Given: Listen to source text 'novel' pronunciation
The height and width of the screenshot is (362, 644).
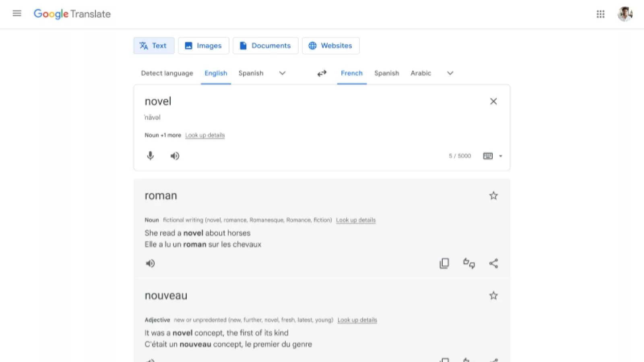Looking at the screenshot, I should click(x=175, y=156).
